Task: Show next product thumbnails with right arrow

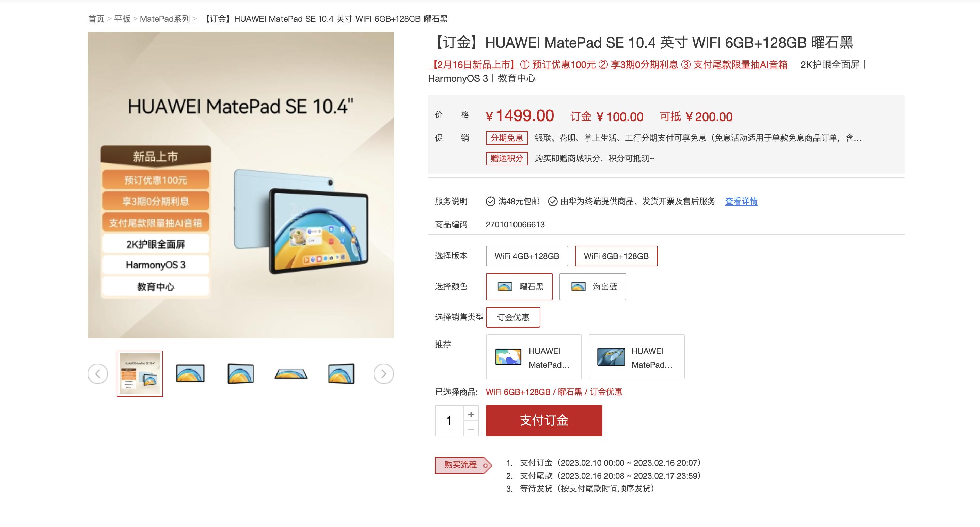Action: click(x=383, y=374)
